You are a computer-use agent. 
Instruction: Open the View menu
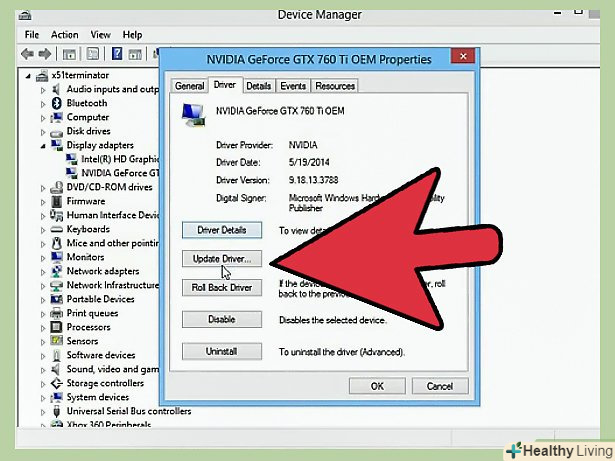pyautogui.click(x=100, y=35)
